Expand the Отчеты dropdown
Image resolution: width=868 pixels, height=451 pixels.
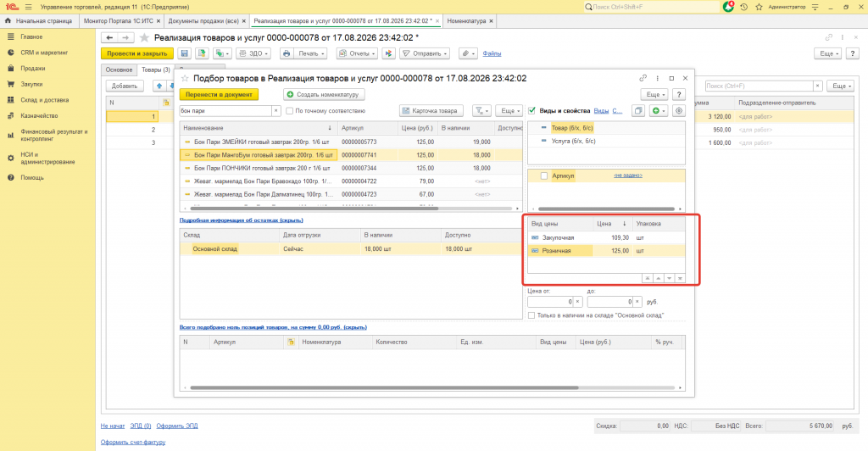tap(357, 53)
